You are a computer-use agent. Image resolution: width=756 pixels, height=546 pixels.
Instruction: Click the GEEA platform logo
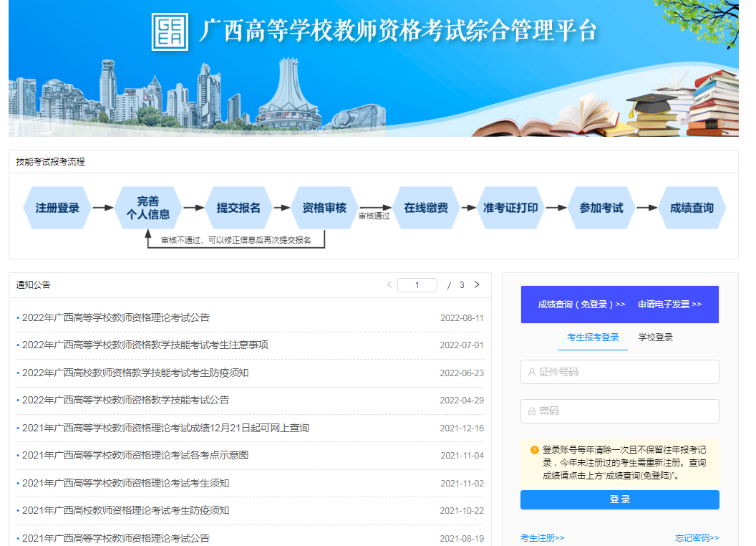[170, 32]
